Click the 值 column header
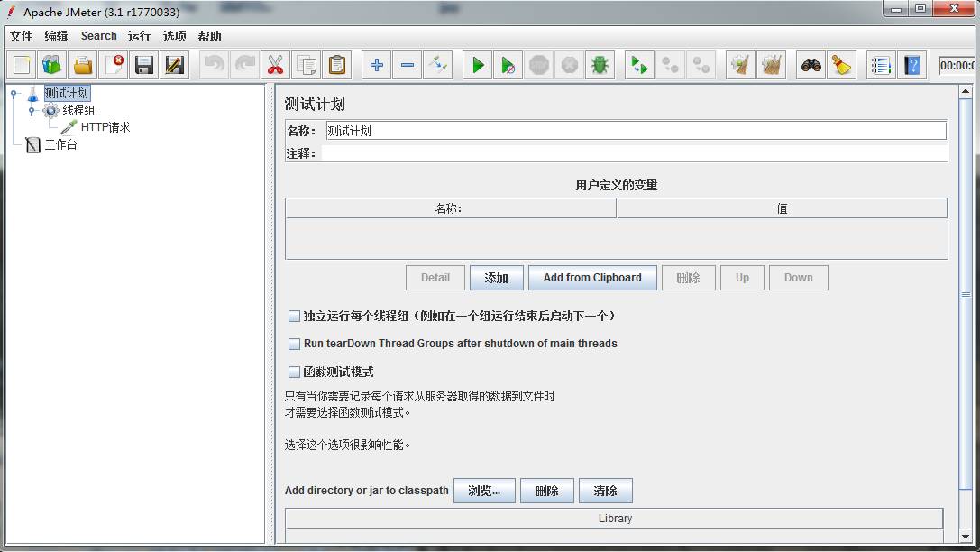 click(x=782, y=208)
